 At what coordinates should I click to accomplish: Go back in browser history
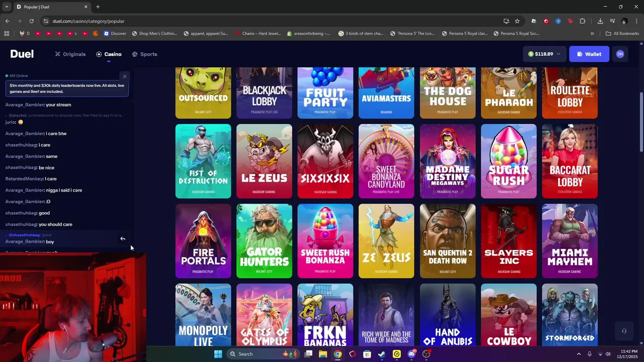point(7,21)
